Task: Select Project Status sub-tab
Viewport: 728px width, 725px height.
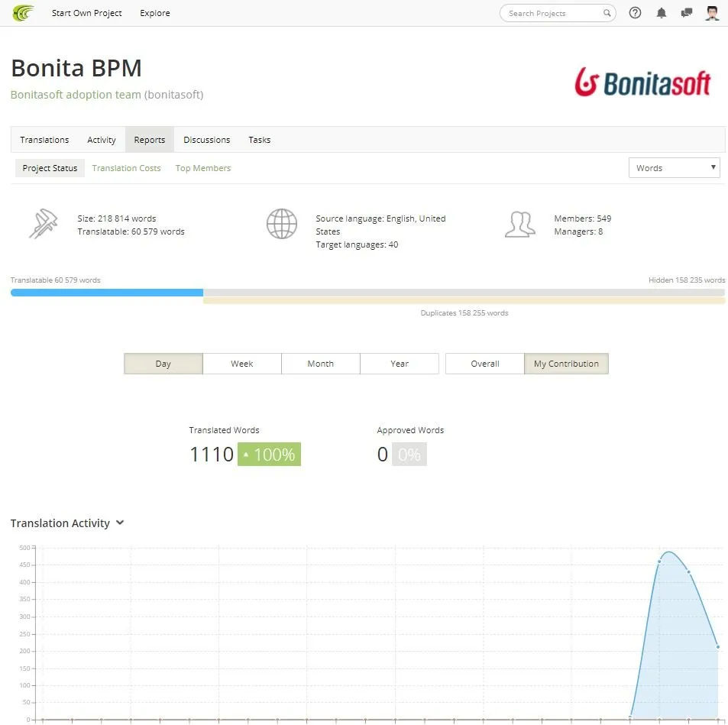Action: (x=50, y=168)
